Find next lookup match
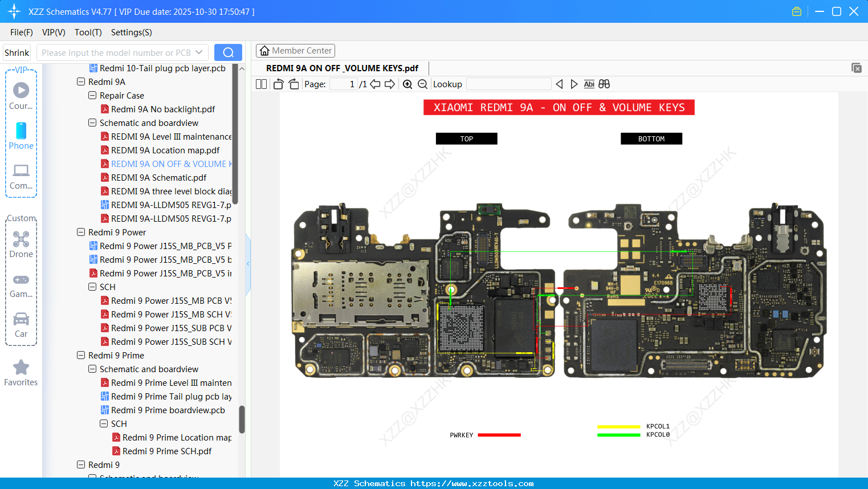Viewport: 868px width, 489px height. (x=574, y=84)
